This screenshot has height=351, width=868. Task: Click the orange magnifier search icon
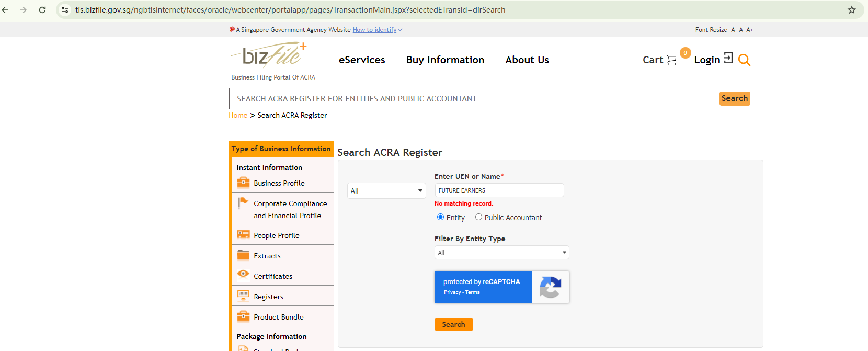pos(745,60)
